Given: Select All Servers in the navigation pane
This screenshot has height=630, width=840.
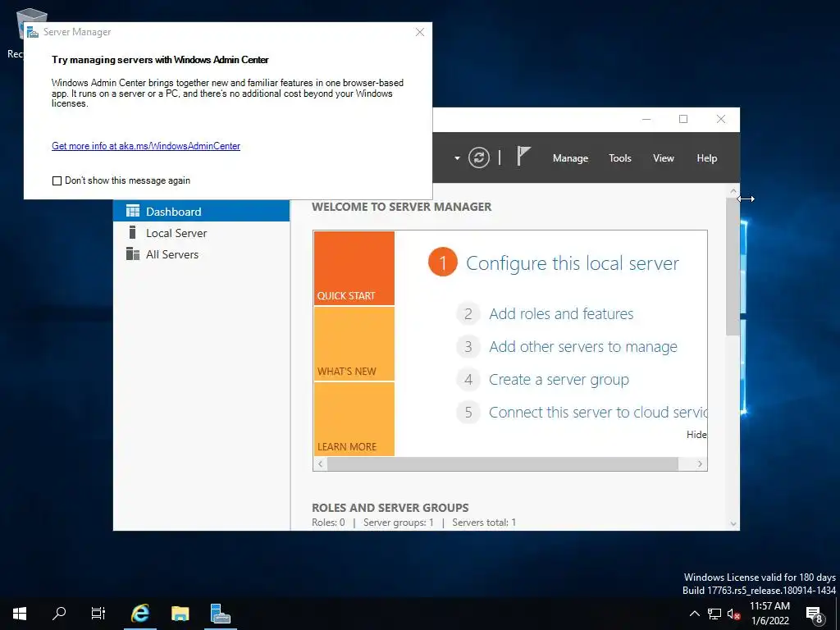Looking at the screenshot, I should click(202, 254).
